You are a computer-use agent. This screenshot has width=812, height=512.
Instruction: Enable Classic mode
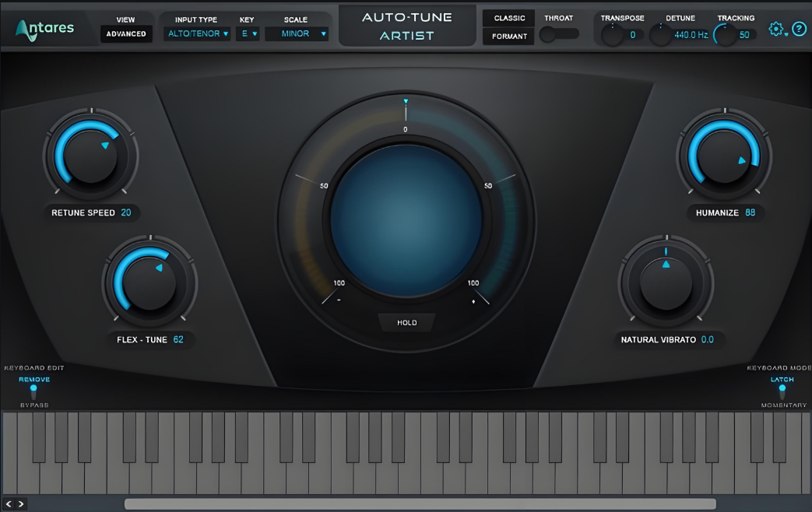point(509,18)
